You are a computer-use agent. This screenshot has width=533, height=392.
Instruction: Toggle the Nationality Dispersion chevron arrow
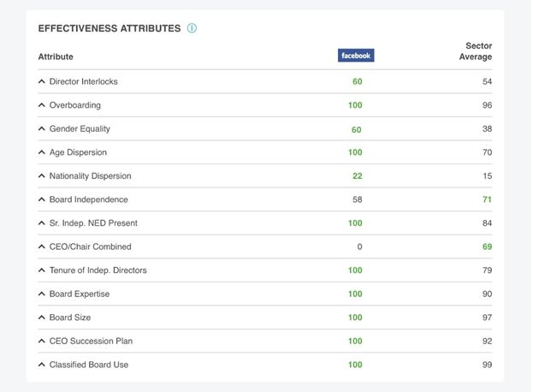click(x=42, y=176)
